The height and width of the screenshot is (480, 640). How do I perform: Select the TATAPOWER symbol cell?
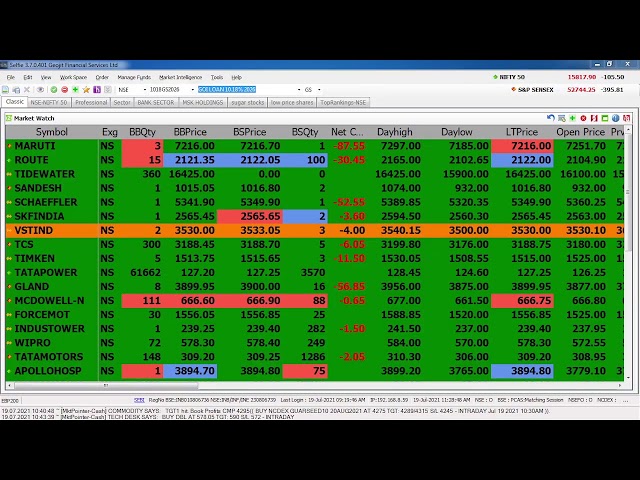[46, 272]
